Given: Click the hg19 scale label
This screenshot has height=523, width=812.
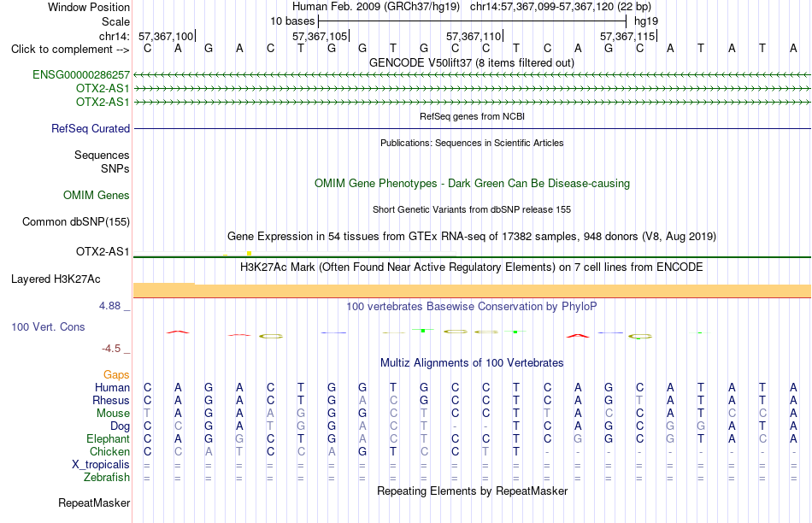Looking at the screenshot, I should [x=646, y=21].
